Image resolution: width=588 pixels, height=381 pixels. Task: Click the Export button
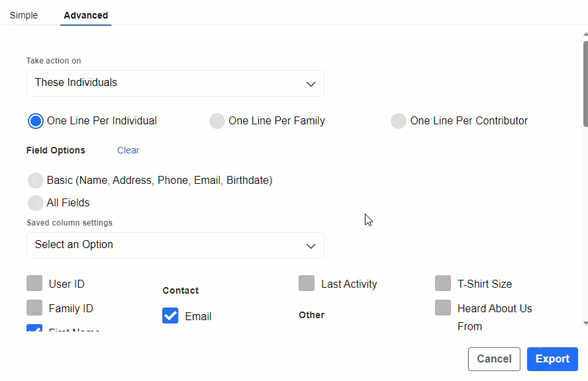552,359
